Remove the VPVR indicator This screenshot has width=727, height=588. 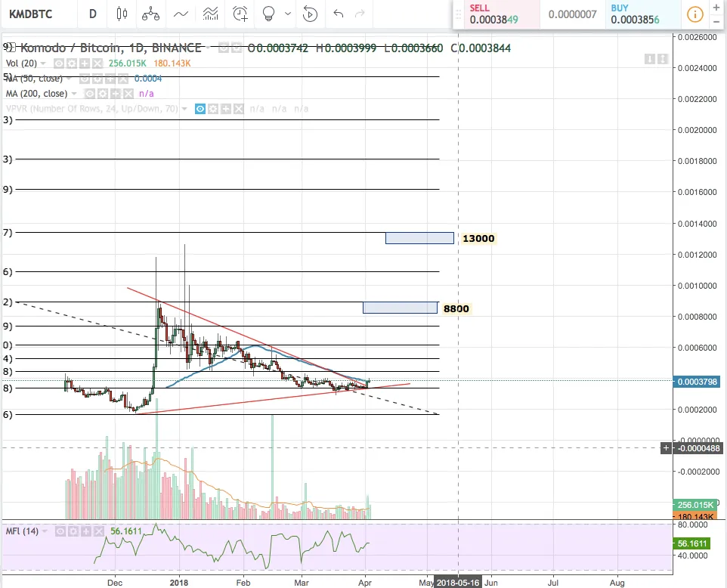[x=238, y=109]
